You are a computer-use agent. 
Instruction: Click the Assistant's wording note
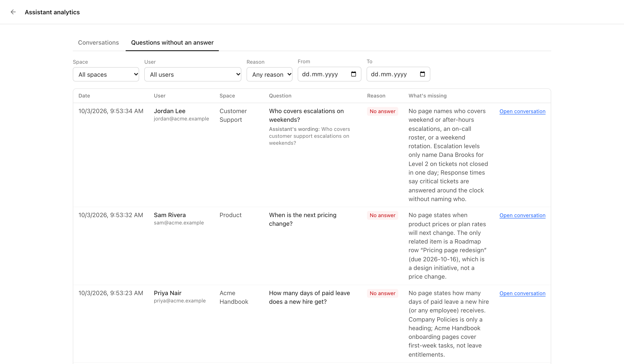[x=309, y=136]
